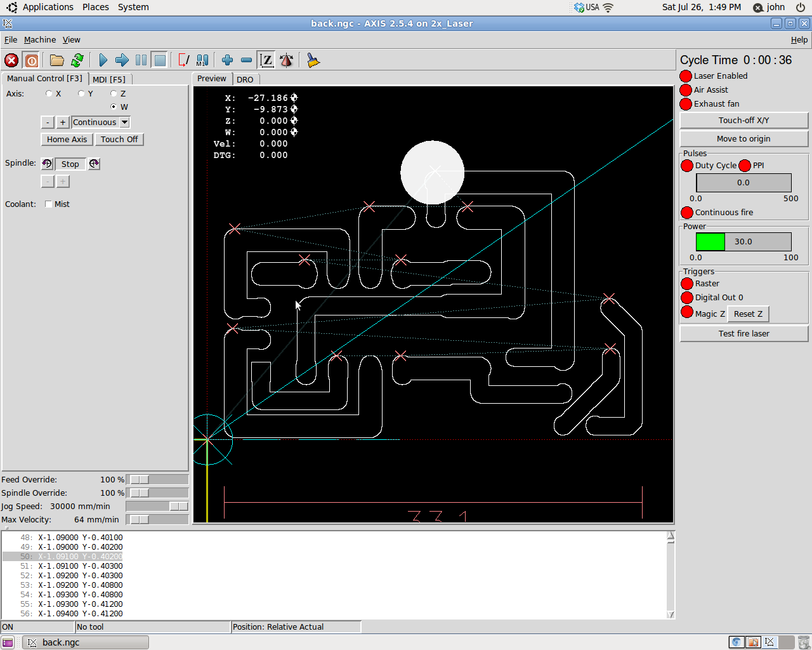812x650 pixels.
Task: Reload the back.ngc program
Action: pos(77,60)
